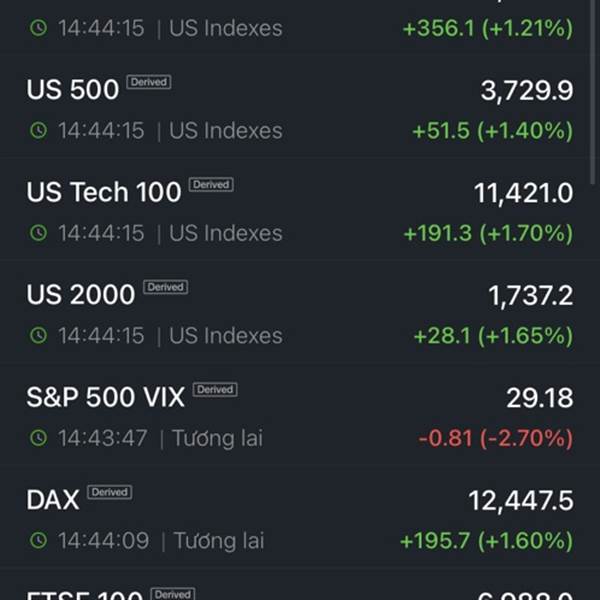This screenshot has width=600, height=600.
Task: Tap the Derived badge next to DAX
Action: 110,492
